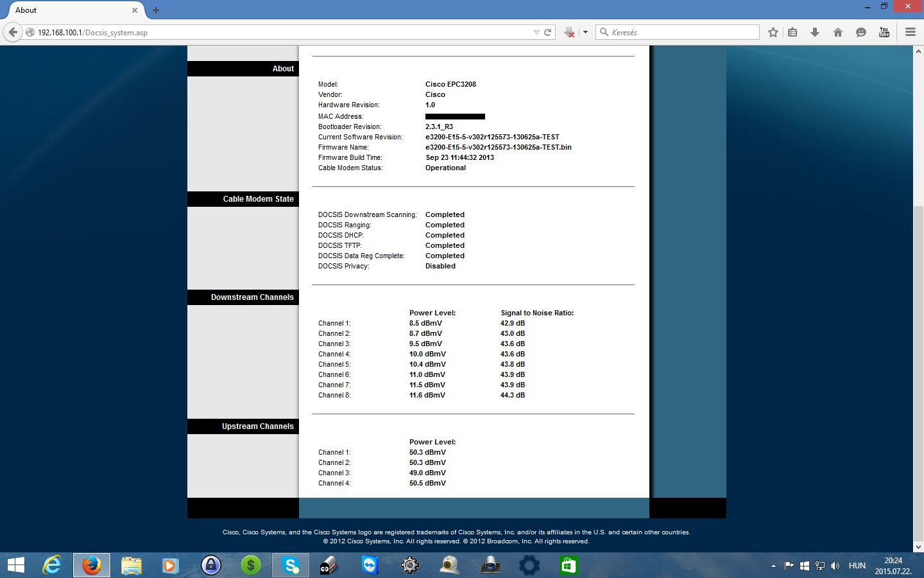924x578 pixels.
Task: Reload the page with the refresh icon
Action: 548,32
